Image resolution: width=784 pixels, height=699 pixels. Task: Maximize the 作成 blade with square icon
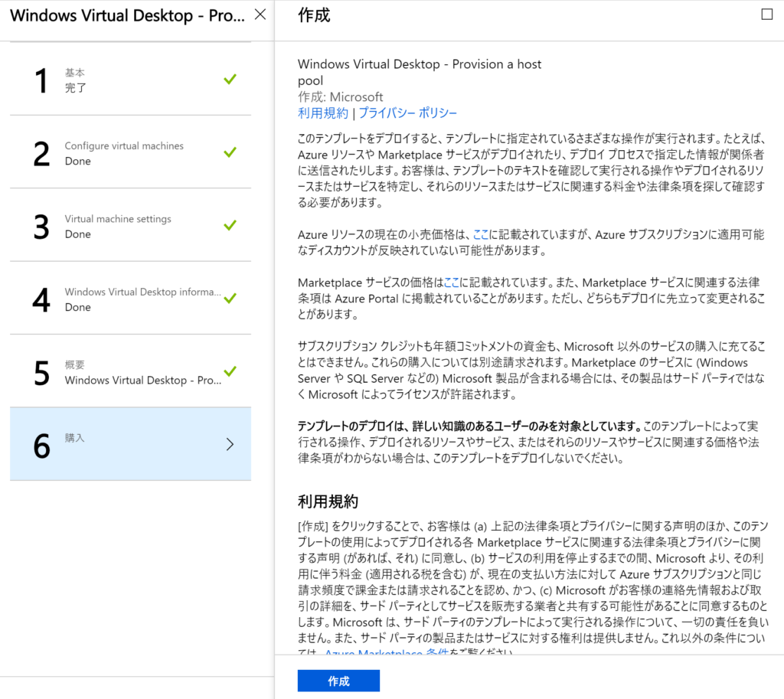766,15
